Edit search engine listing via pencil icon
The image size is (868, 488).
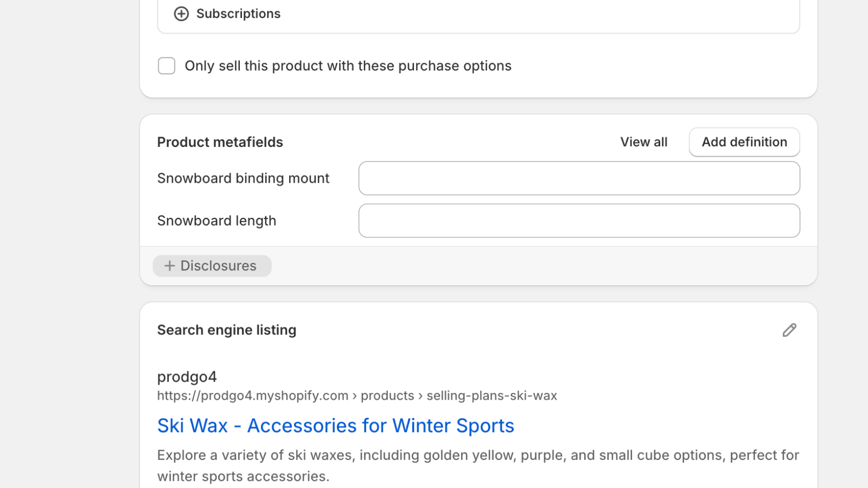click(x=789, y=330)
